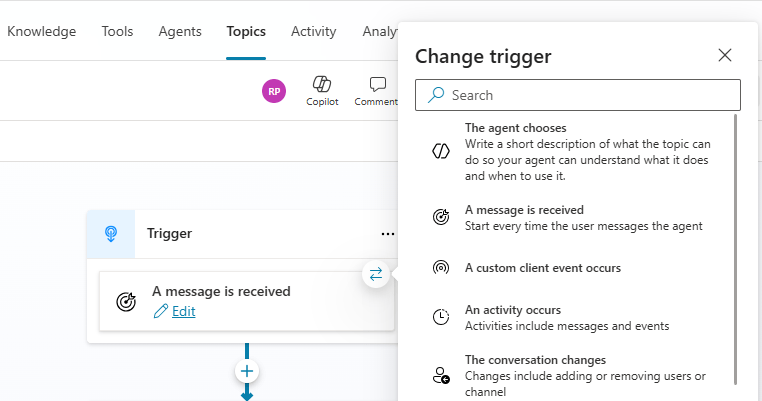Open the Trigger node more options ellipsis
Image resolution: width=762 pixels, height=401 pixels.
click(387, 234)
